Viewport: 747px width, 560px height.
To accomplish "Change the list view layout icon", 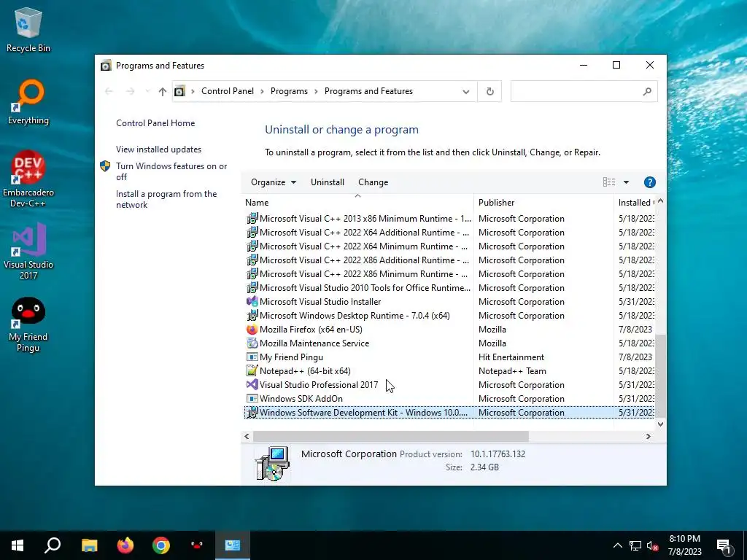I will (609, 182).
